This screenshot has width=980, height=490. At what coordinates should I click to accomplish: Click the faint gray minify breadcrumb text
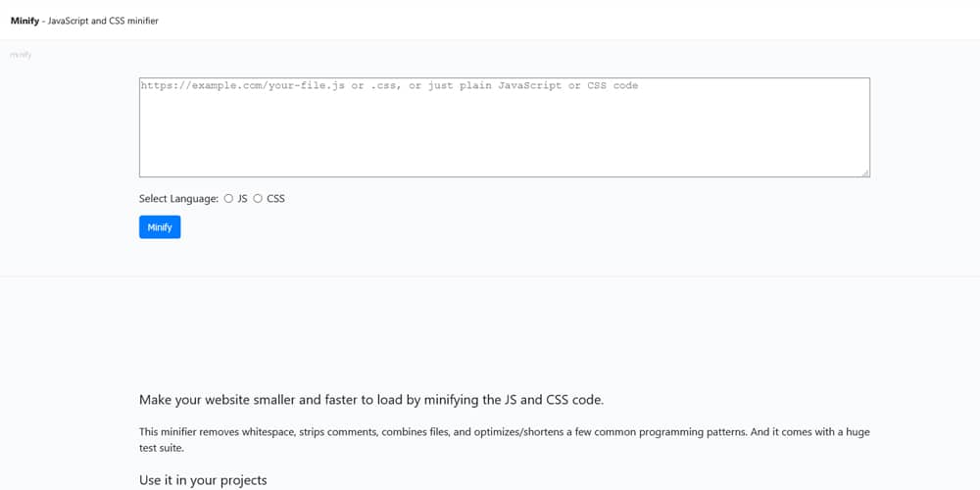21,55
